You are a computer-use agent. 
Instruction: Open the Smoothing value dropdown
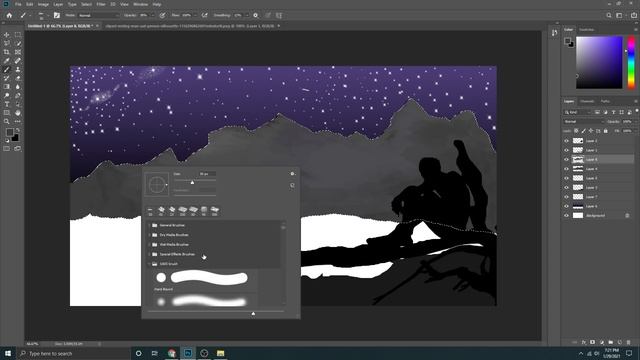click(x=247, y=16)
